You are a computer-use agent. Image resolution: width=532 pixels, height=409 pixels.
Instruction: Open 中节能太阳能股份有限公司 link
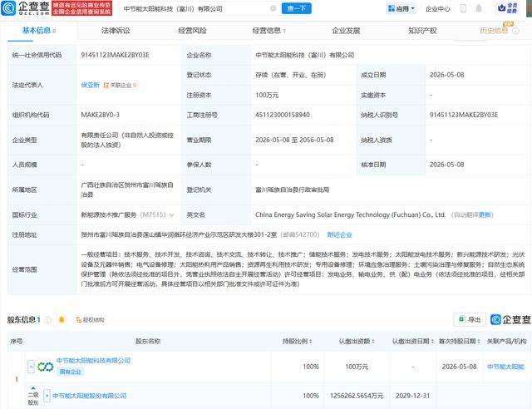coord(90,396)
